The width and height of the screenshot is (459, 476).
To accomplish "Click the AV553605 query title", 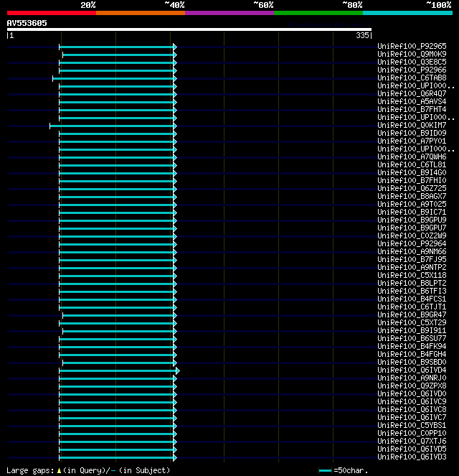I will pyautogui.click(x=27, y=24).
